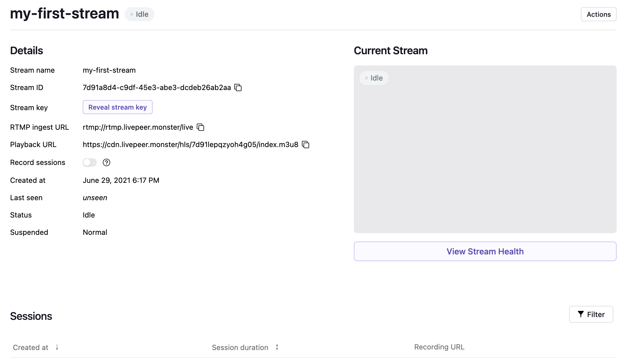Open the Actions dropdown menu
Image resolution: width=625 pixels, height=364 pixels.
tap(598, 14)
